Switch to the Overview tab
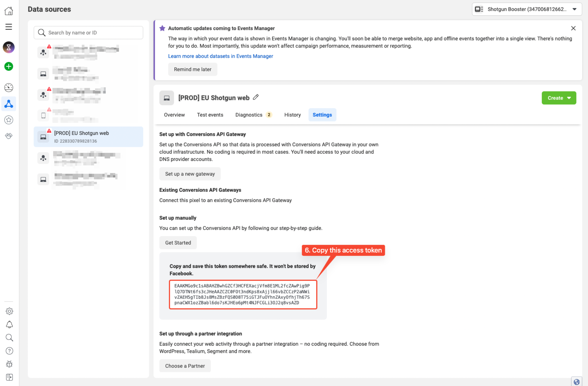The image size is (588, 386). (x=174, y=115)
